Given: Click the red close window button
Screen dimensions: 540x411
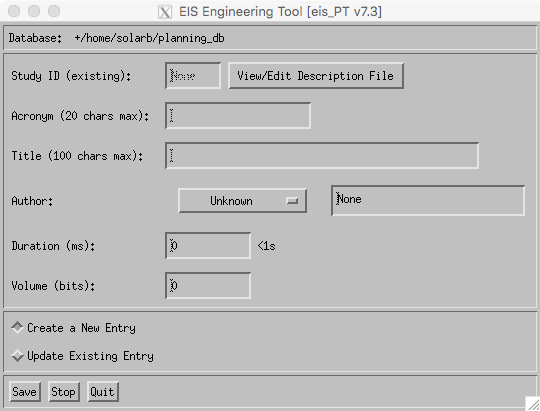Looking at the screenshot, I should point(14,11).
